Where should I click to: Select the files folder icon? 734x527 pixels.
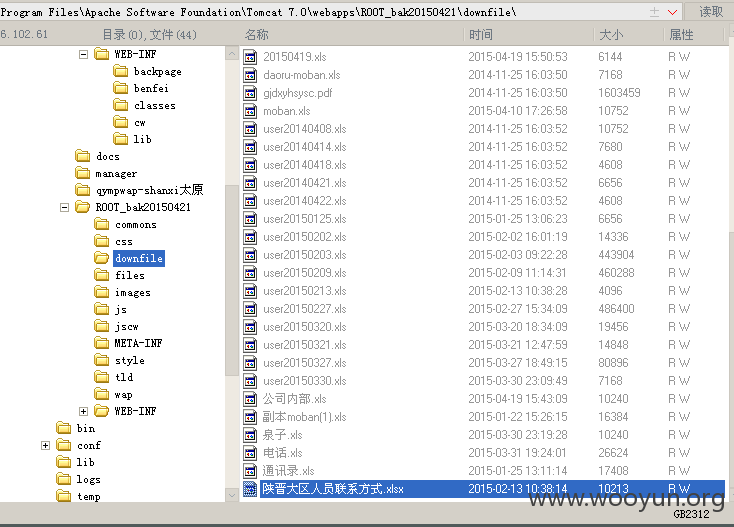pos(102,275)
